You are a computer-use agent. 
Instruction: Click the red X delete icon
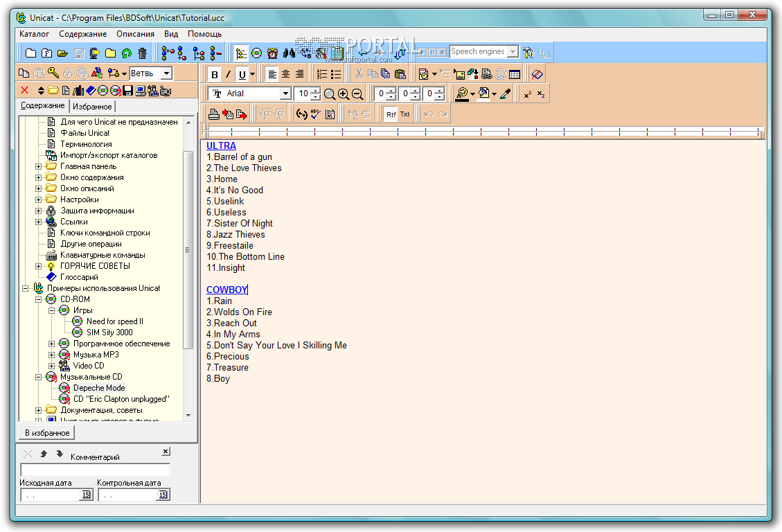[x=24, y=90]
